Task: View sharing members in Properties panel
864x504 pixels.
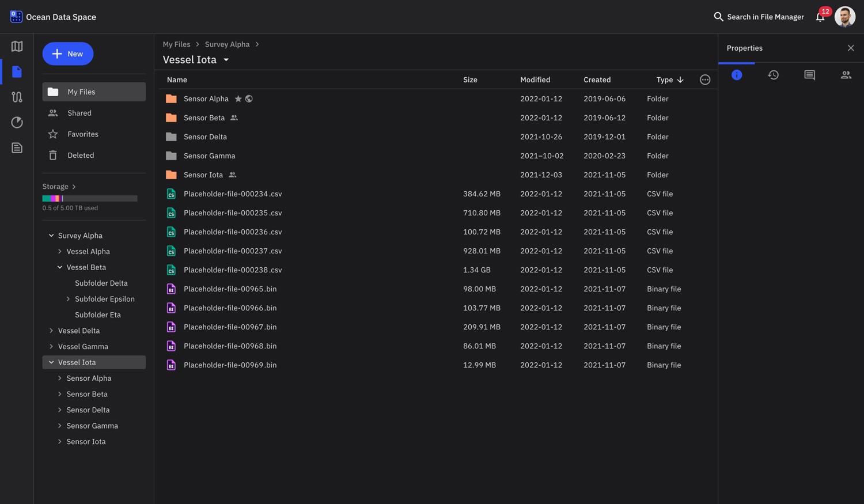Action: click(846, 74)
